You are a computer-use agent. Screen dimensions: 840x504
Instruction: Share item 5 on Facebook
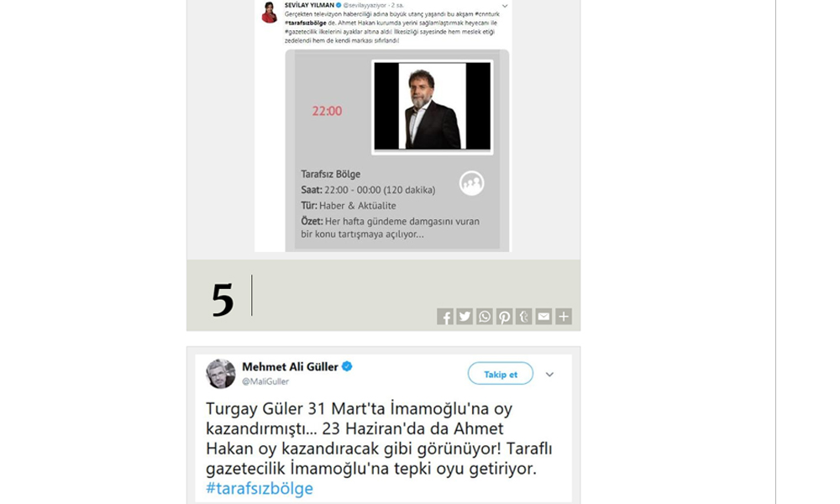coord(444,317)
